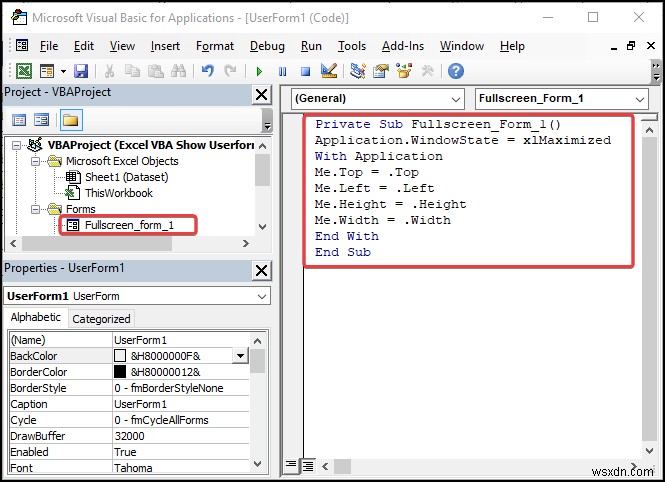Click the black BorderColor swatch
This screenshot has width=665, height=482.
click(120, 372)
